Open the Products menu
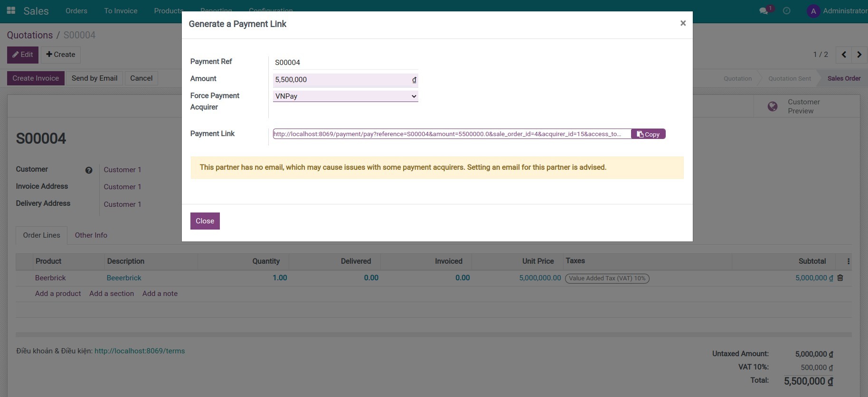 click(x=168, y=11)
